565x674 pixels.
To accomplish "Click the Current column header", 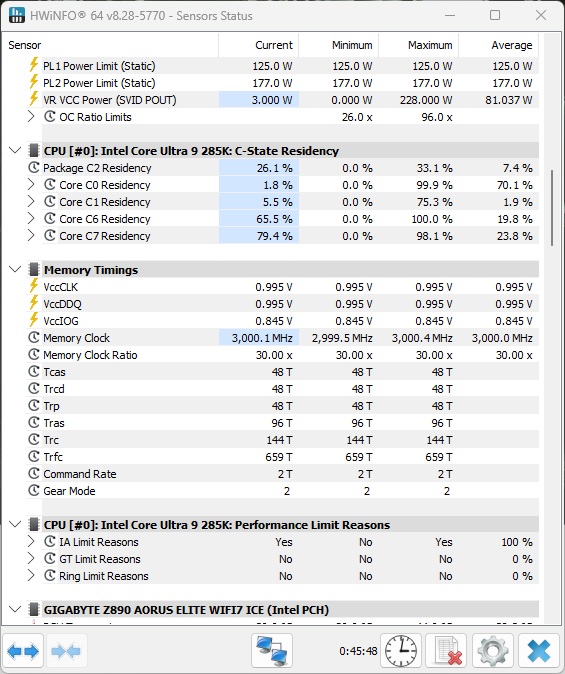I will 258,45.
